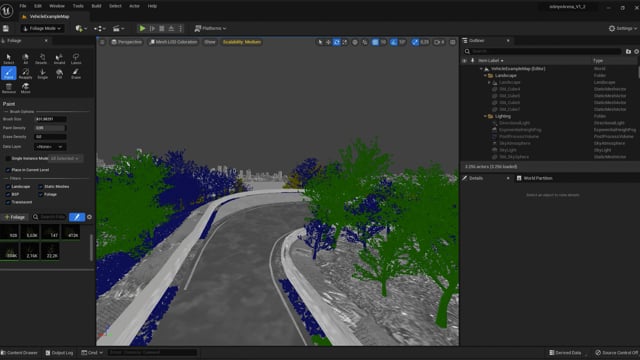
Task: Open viewport hamburger options menu
Action: (x=102, y=42)
